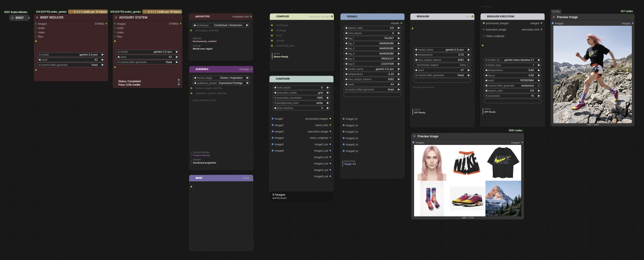The width and height of the screenshot is (644, 260).
Task: Click the credits badge above ADVISORY SYSTEM node
Action: pos(162,12)
